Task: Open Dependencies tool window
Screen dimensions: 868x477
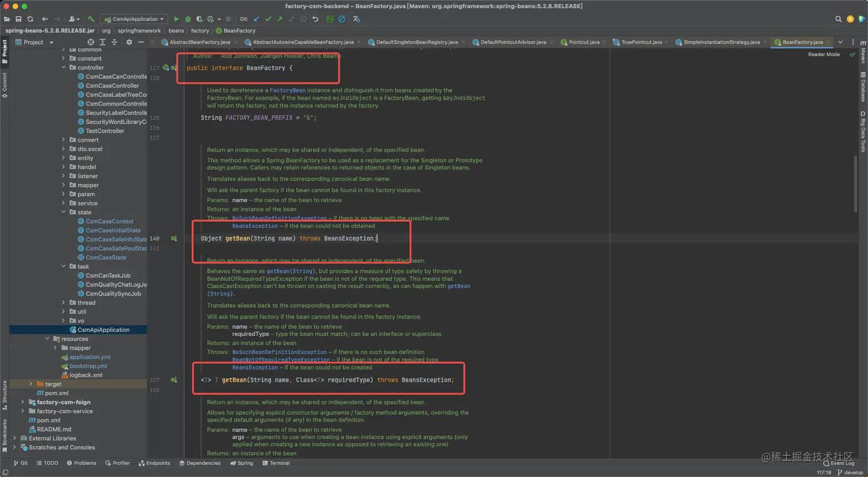Action: pyautogui.click(x=200, y=463)
